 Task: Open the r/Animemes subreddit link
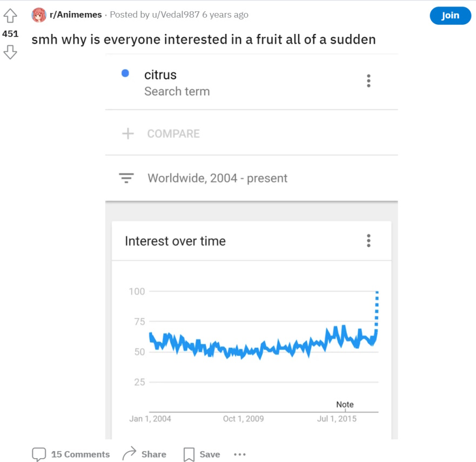(x=76, y=15)
